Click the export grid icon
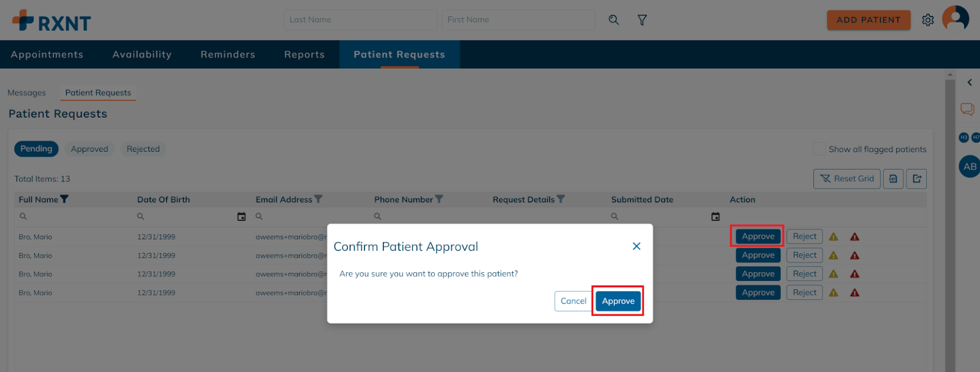980x372 pixels. click(x=916, y=179)
